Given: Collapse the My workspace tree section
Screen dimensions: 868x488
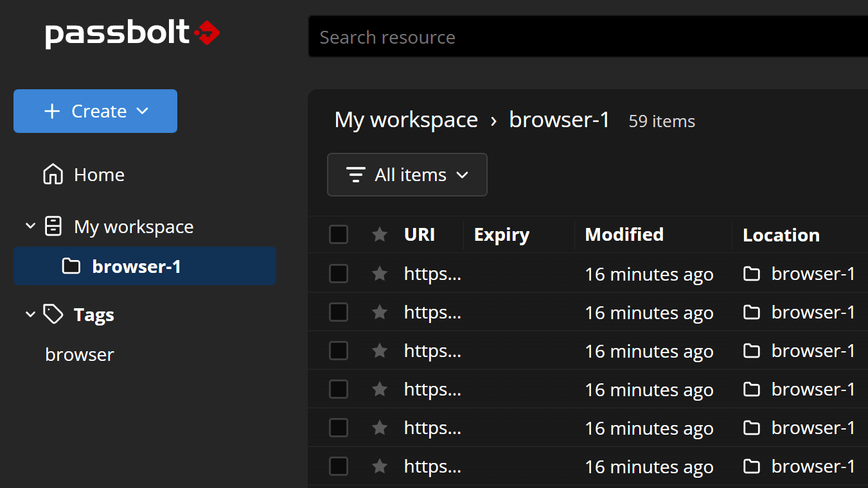Looking at the screenshot, I should (x=30, y=226).
